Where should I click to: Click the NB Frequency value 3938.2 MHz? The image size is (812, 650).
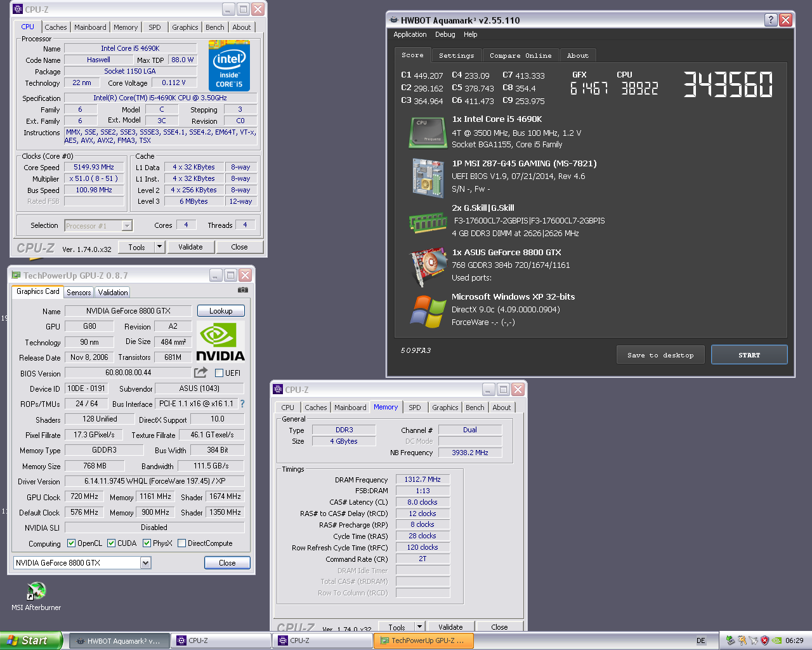click(x=470, y=453)
